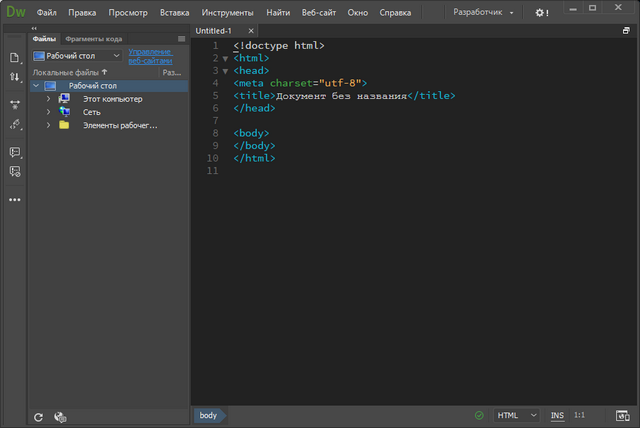Viewport: 640px width, 428px height.
Task: Collapse the html tag fold arrow
Action: click(x=225, y=58)
